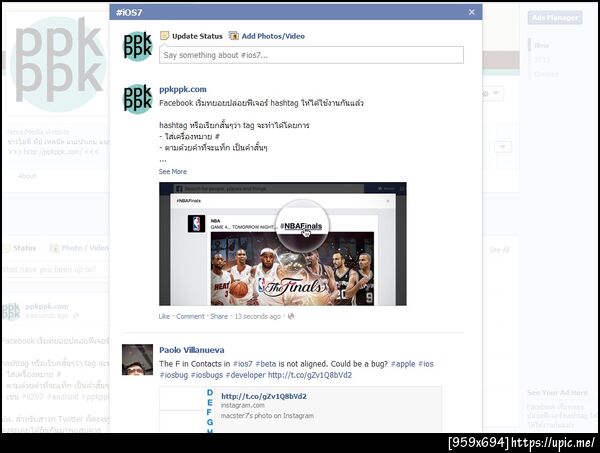Open the Instagram contacts preview thumbnail
The height and width of the screenshot is (453, 600).
coord(186,410)
